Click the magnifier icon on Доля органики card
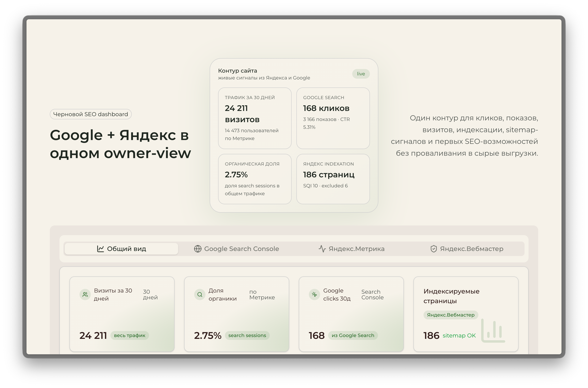 pos(200,295)
